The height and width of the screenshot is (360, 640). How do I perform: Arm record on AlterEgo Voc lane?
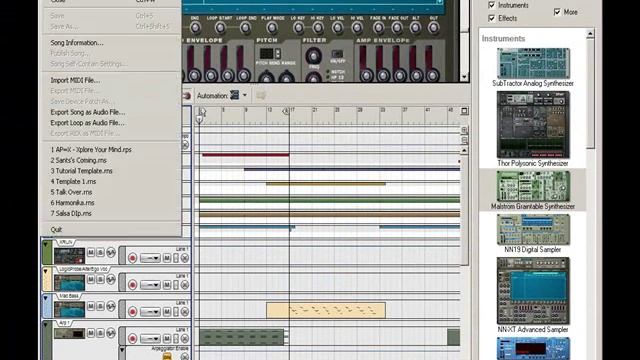pyautogui.click(x=132, y=285)
